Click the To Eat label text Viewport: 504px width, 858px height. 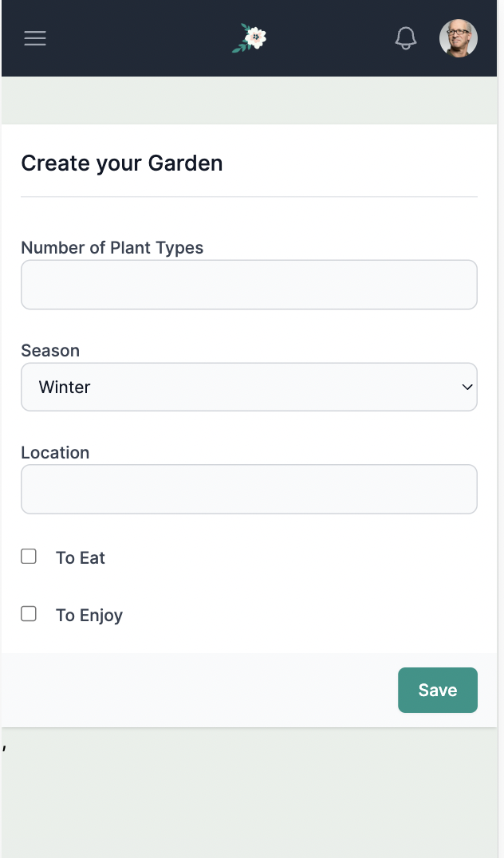(x=81, y=558)
